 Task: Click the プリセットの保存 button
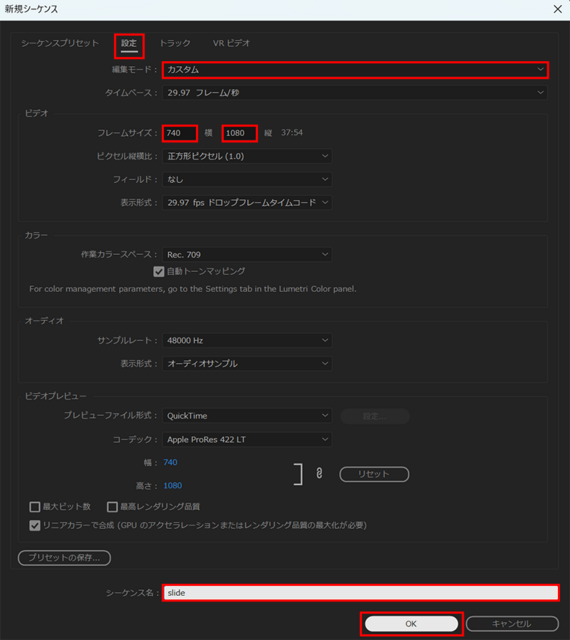click(64, 558)
